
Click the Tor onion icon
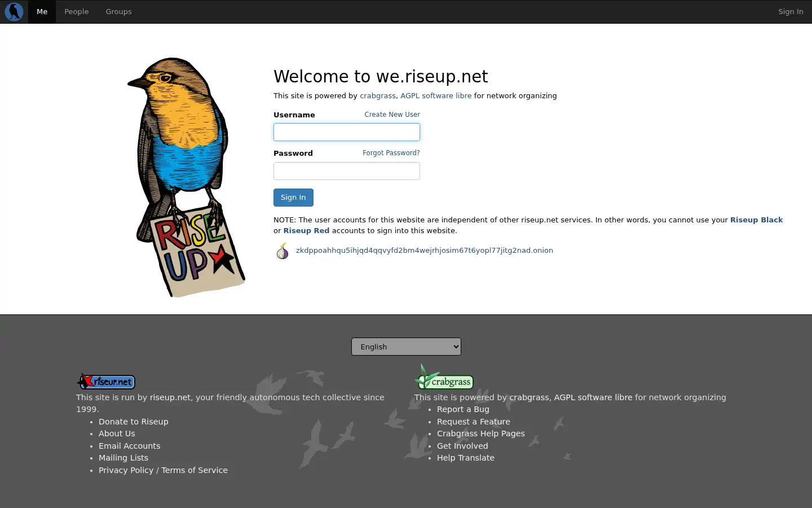[283, 251]
